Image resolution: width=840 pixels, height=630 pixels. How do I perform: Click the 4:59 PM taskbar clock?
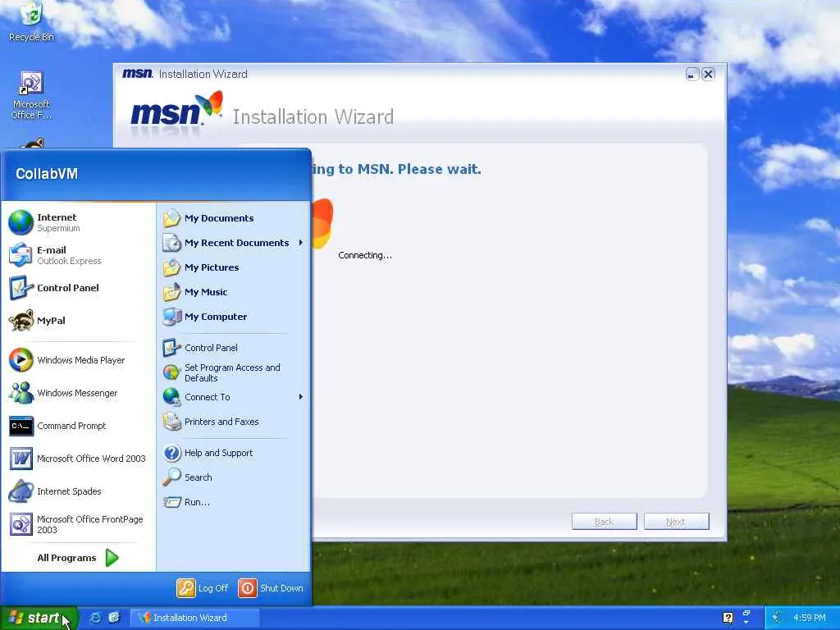(809, 618)
